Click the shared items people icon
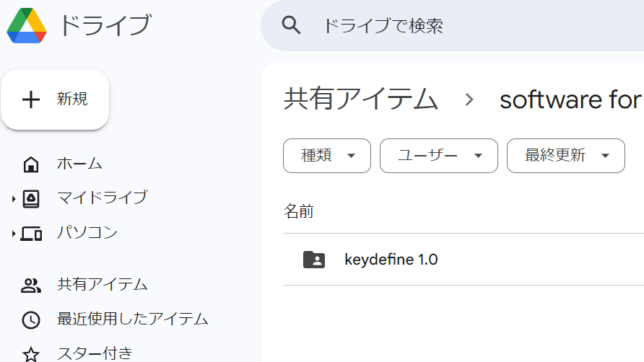The height and width of the screenshot is (362, 644). click(31, 286)
